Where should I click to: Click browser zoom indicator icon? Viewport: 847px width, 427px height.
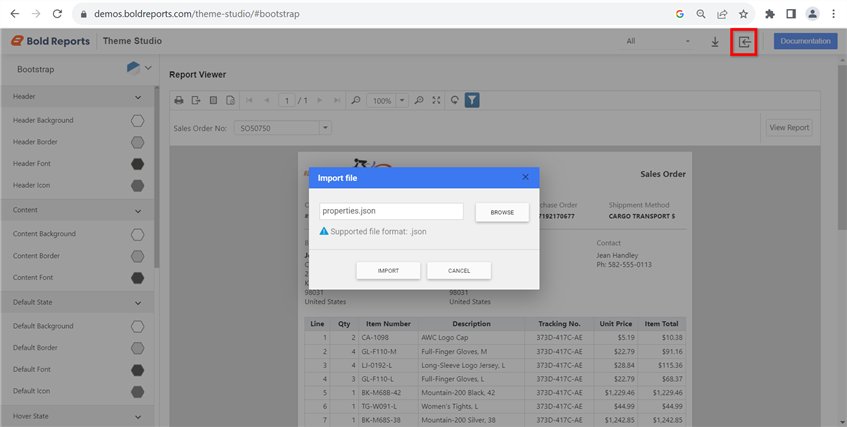pyautogui.click(x=701, y=14)
